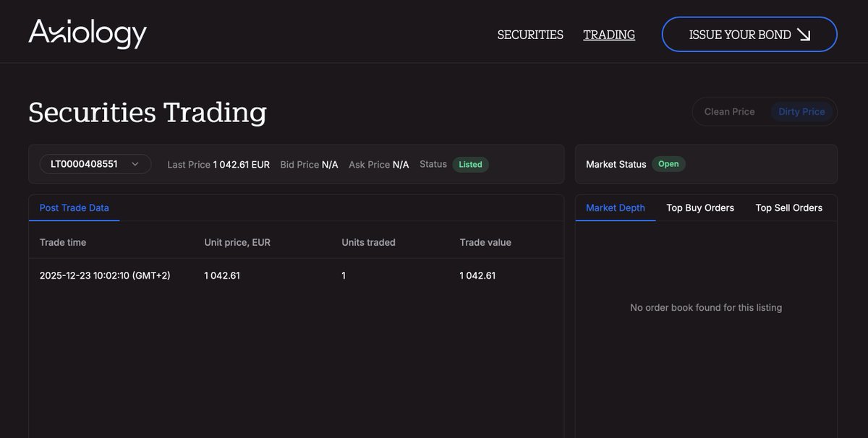Click the trade value 1 042.61 cell
868x438 pixels.
tap(477, 275)
